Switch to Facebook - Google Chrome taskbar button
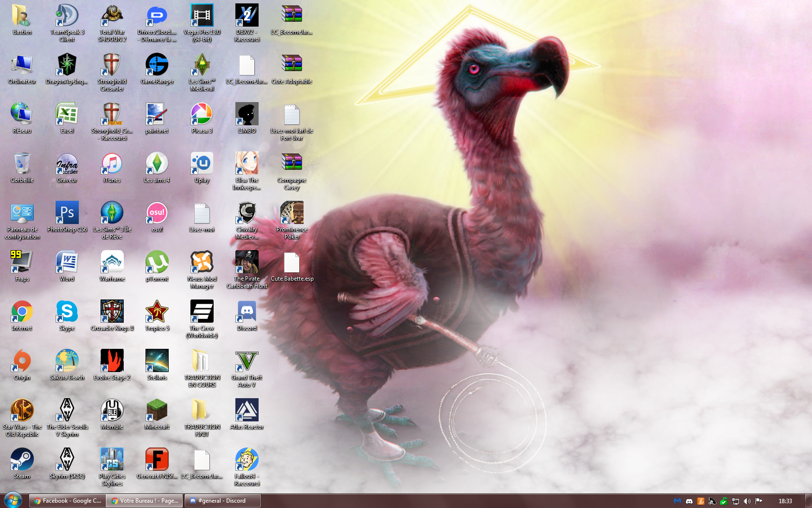The height and width of the screenshot is (508, 812). 67,501
